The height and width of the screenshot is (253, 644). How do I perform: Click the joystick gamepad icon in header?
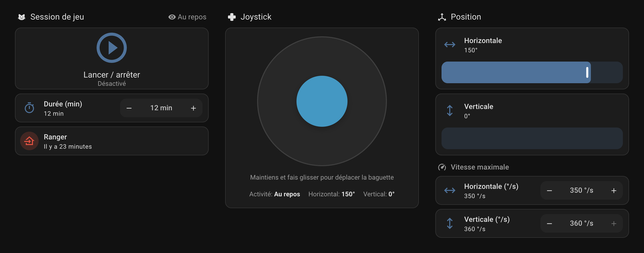coord(232,17)
